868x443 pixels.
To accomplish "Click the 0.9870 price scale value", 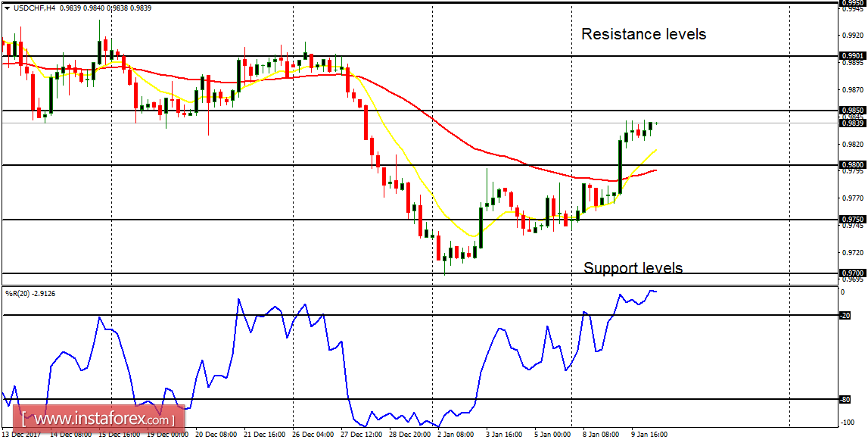I will [853, 89].
